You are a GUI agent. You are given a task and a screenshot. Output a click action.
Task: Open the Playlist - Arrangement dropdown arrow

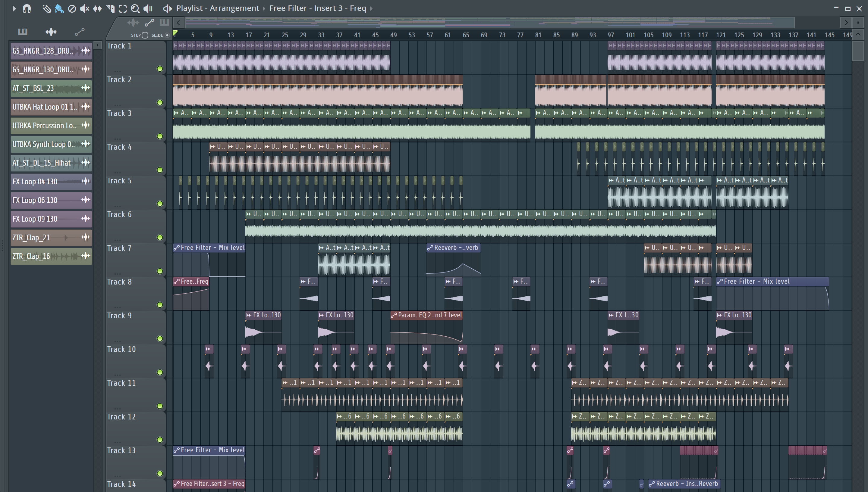(264, 8)
